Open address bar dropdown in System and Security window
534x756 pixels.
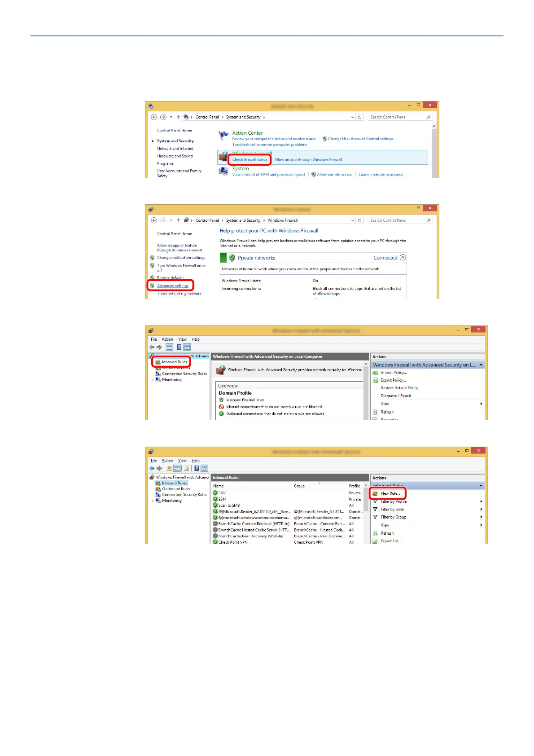[353, 117]
